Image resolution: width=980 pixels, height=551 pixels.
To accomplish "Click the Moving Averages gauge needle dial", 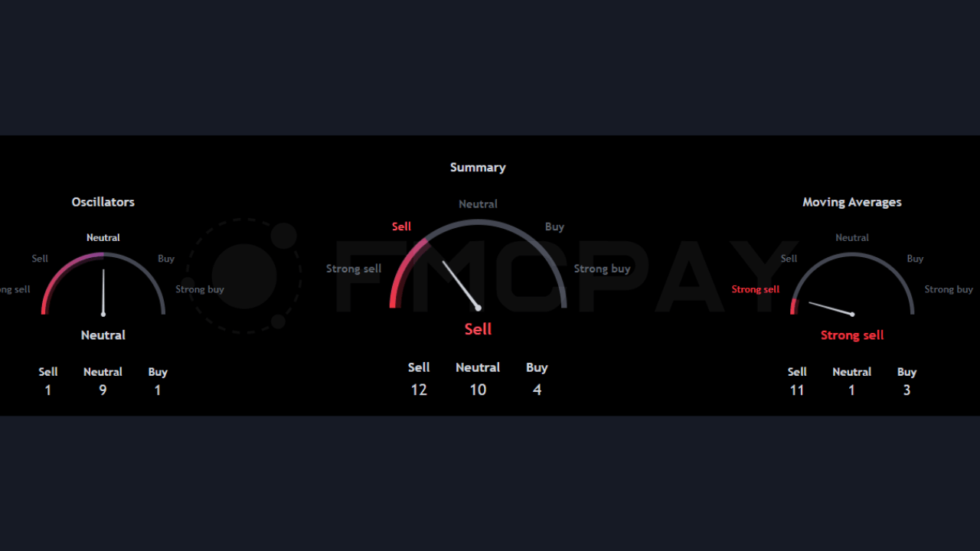I will (852, 283).
